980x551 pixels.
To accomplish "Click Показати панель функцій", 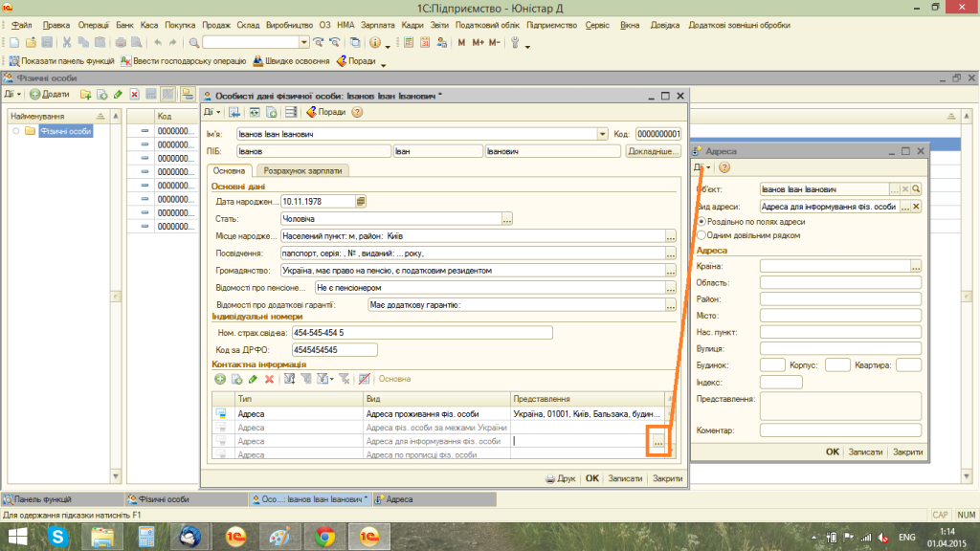I will [x=61, y=61].
